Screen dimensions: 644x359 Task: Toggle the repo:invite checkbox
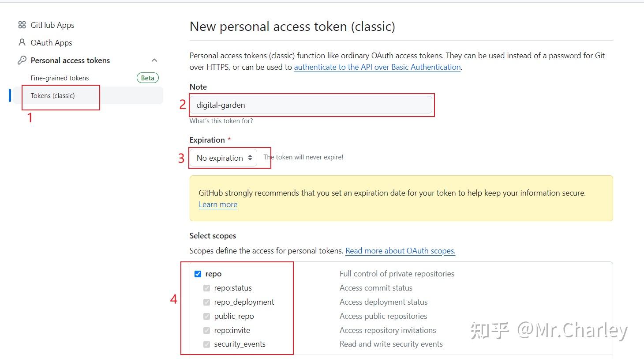click(206, 330)
